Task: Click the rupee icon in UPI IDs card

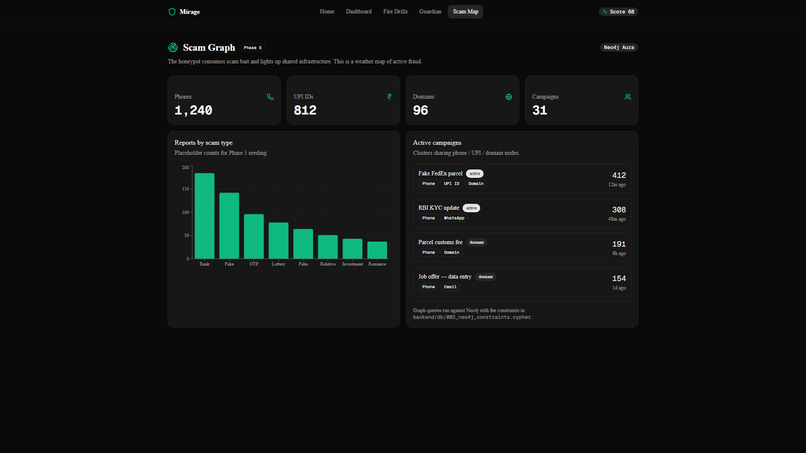Action: (x=389, y=97)
